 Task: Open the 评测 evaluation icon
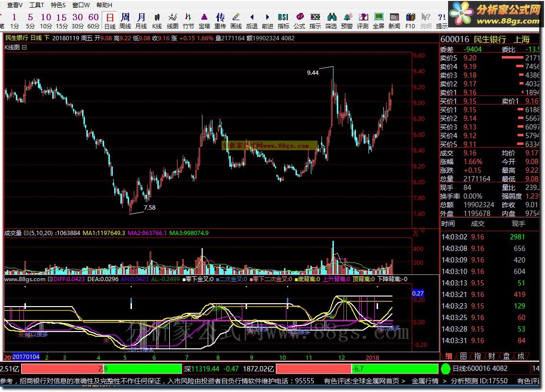[x=363, y=21]
